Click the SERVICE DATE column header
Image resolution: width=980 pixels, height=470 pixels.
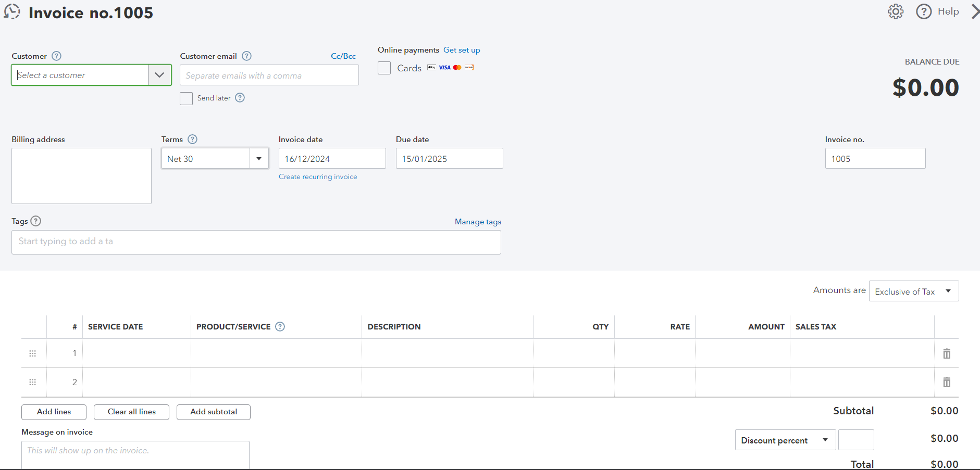[x=116, y=327]
